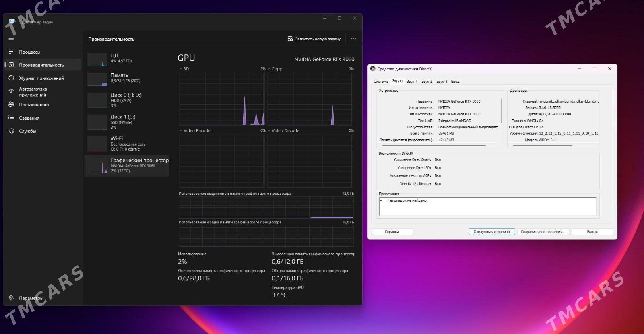
Task: Click Справка button in DirectX tool
Action: coord(392,232)
